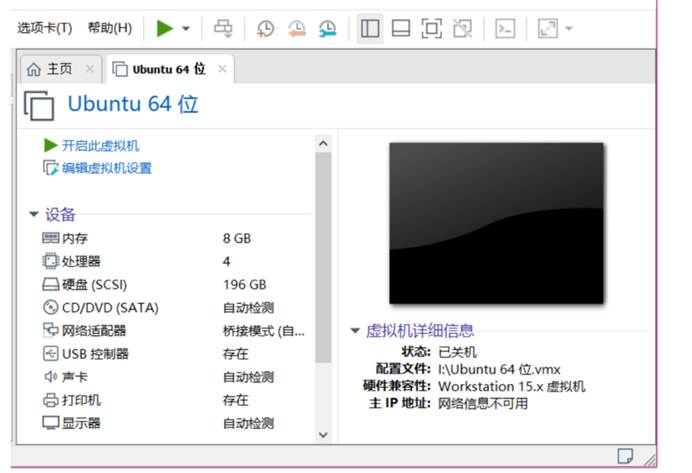Close the 主页 tab
This screenshot has width=692, height=473.
click(x=90, y=69)
